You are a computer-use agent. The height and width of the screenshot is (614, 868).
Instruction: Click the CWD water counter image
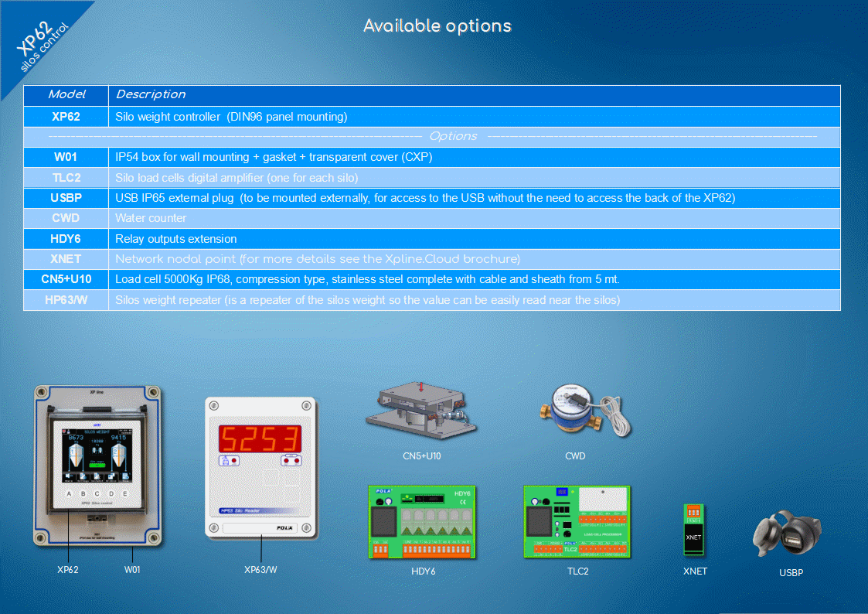click(x=585, y=411)
